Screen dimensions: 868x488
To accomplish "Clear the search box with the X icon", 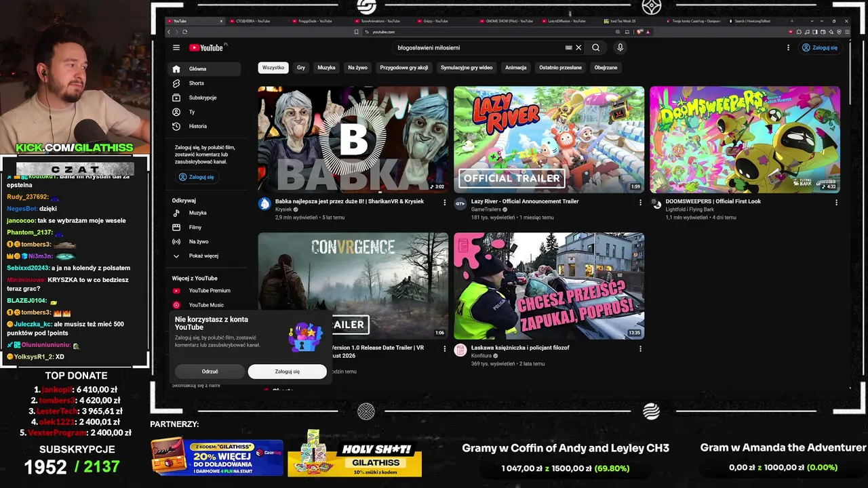I will [x=578, y=47].
